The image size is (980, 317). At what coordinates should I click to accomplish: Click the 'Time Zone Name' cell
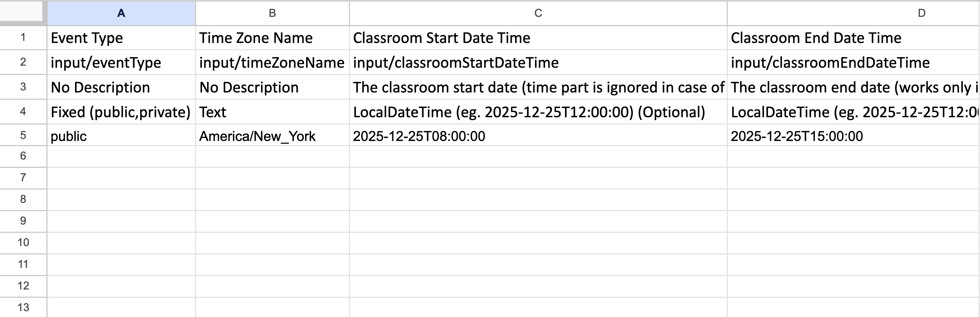[272, 38]
